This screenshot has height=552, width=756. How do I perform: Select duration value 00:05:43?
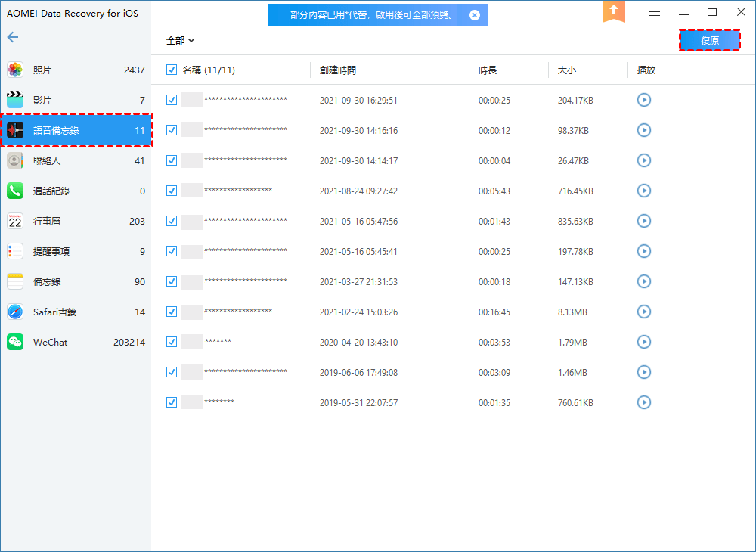point(494,191)
